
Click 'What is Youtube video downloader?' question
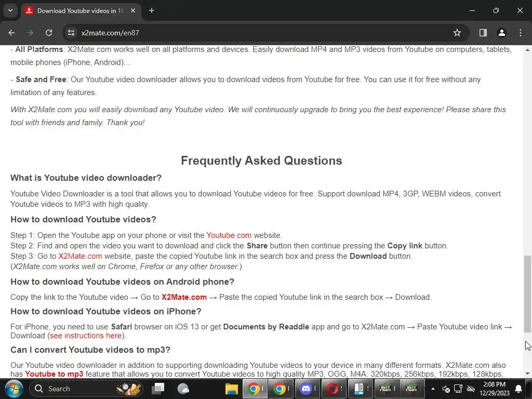tap(86, 178)
